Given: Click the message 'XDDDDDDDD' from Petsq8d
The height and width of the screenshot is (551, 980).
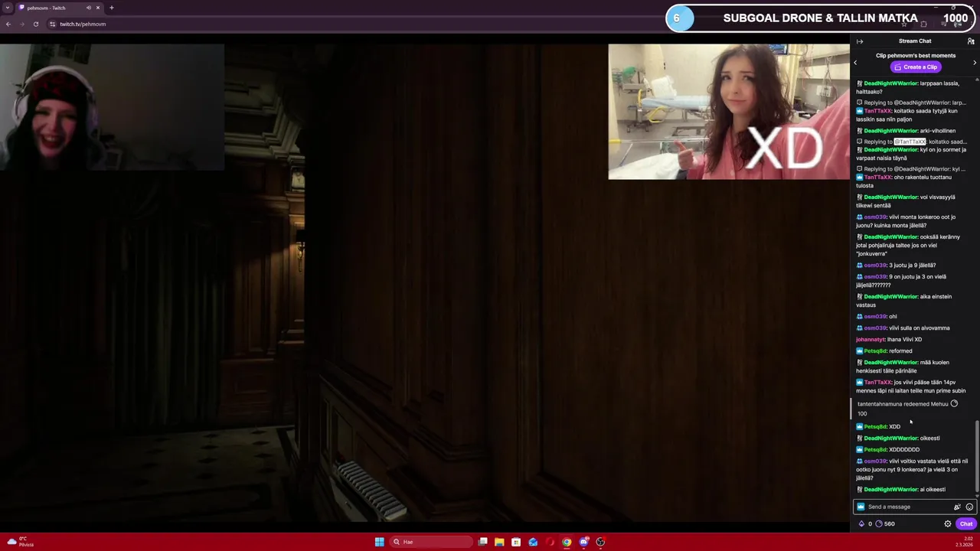Looking at the screenshot, I should (904, 450).
